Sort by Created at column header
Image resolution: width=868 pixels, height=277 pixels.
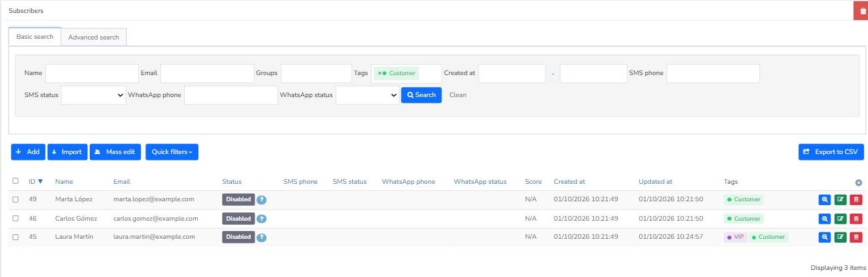click(x=569, y=182)
